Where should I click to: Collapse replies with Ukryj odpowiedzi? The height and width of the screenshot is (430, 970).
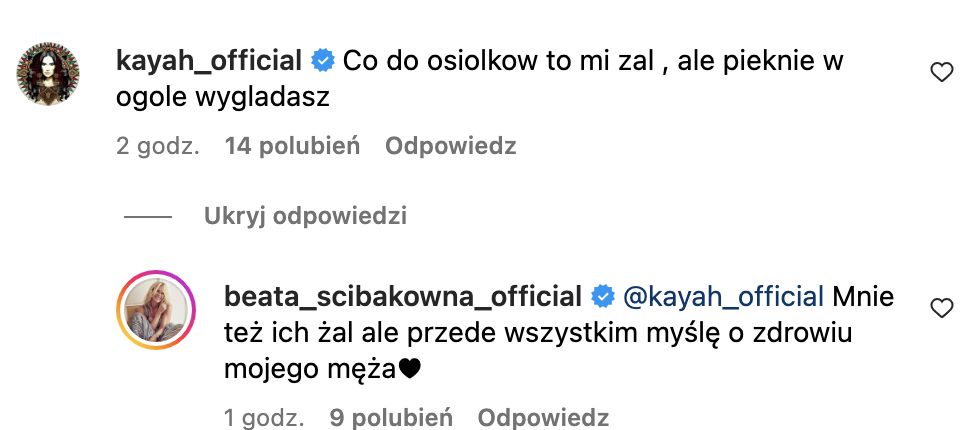(x=305, y=216)
